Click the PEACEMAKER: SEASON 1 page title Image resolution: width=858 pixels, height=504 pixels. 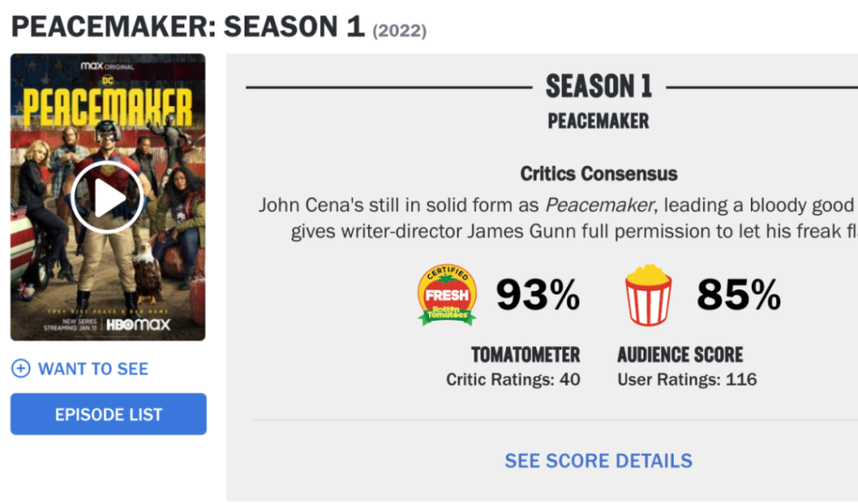pyautogui.click(x=188, y=27)
